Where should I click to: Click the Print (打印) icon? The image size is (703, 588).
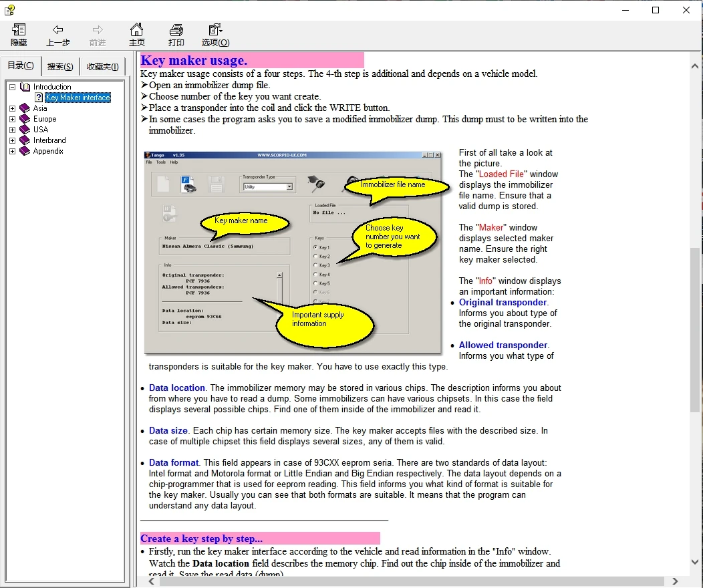click(x=176, y=30)
